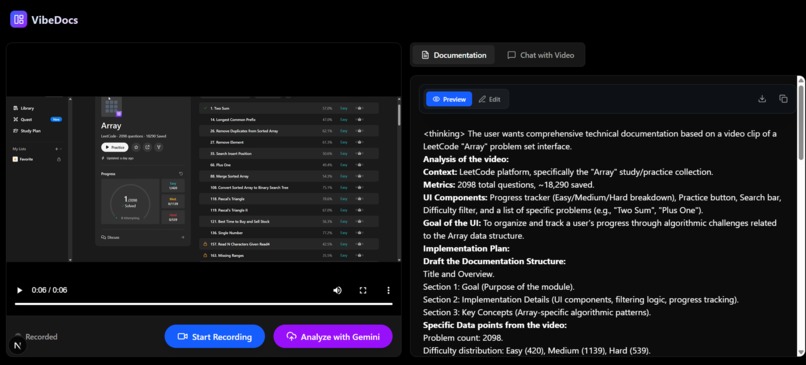This screenshot has height=365, width=806.
Task: Click the "Difficulty distribution" line
Action: point(537,351)
